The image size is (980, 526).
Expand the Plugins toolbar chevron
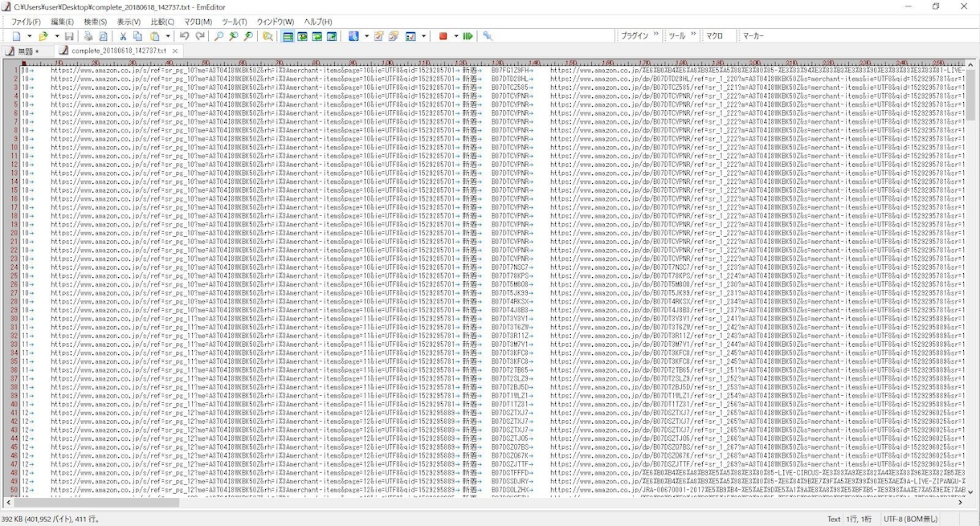[656, 35]
